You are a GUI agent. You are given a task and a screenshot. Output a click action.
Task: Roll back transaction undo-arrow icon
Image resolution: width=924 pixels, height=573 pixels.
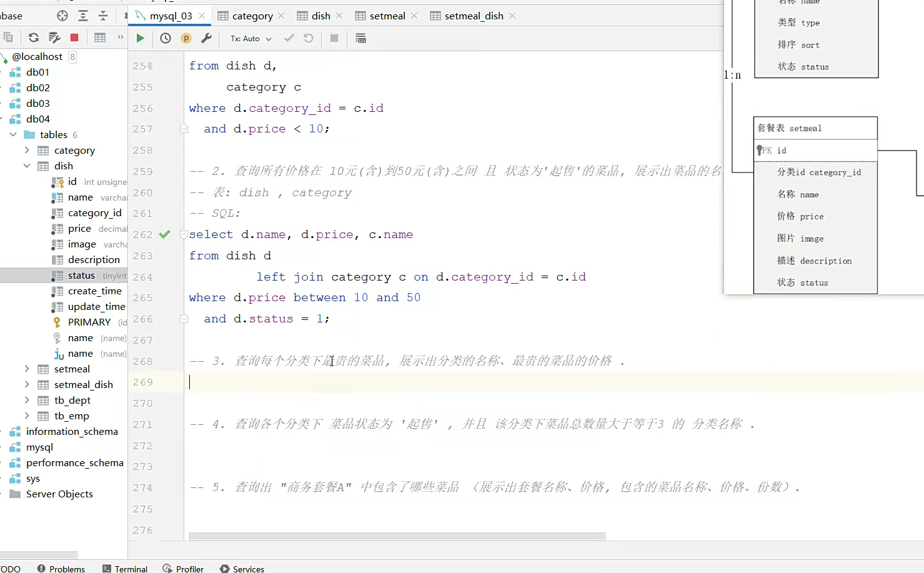click(309, 38)
